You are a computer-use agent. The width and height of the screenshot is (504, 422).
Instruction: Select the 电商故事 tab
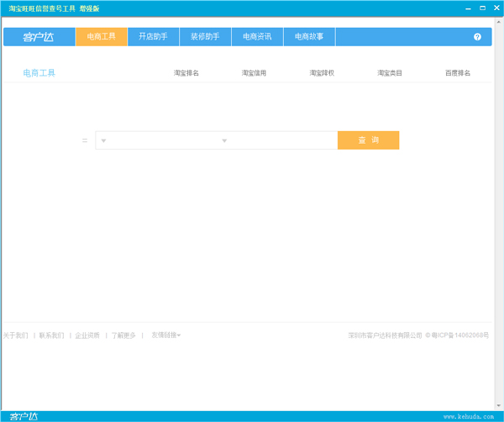click(x=309, y=37)
